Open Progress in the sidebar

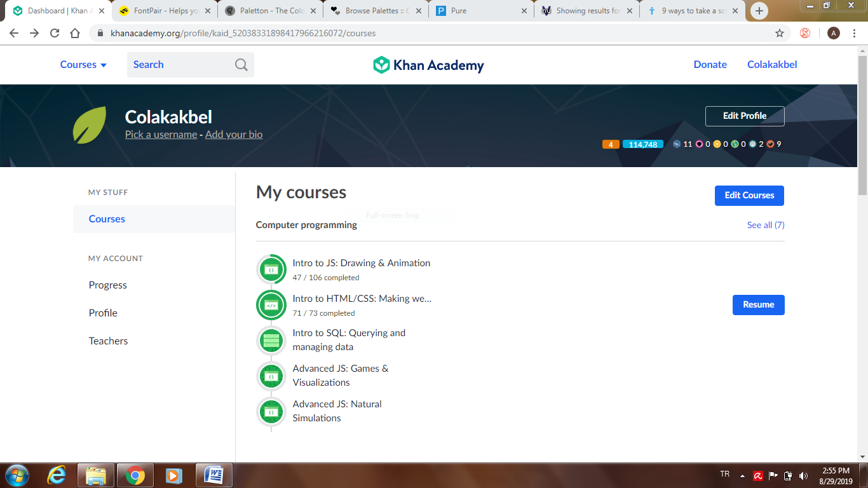[108, 285]
